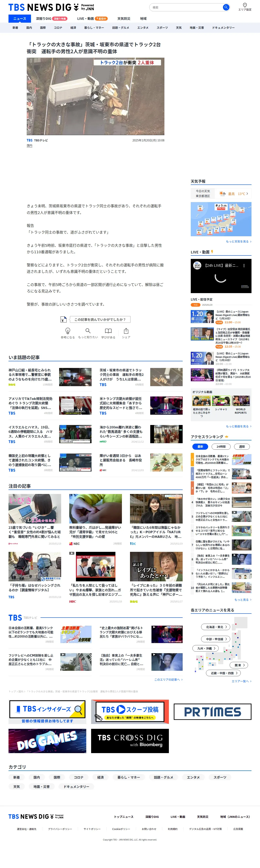
Task: Select the 深掘りDIG main tab
Action: [x=51, y=19]
